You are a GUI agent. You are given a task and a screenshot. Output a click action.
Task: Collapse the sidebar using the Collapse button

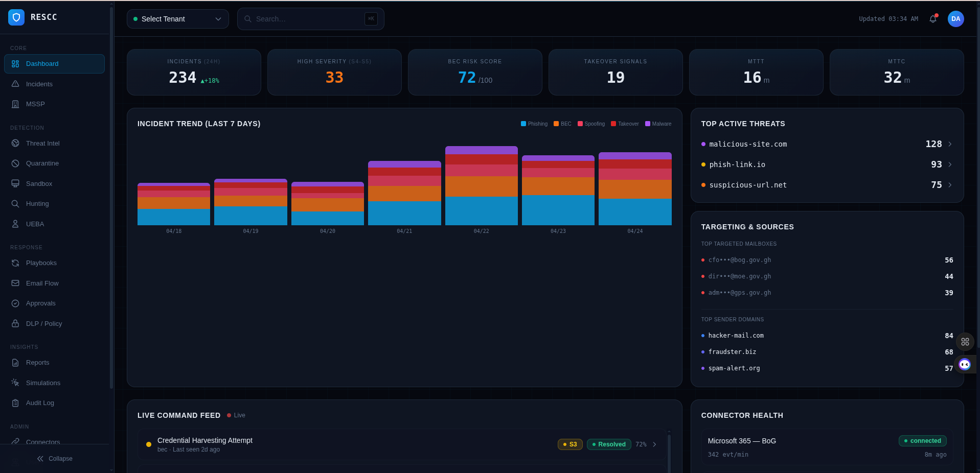54,458
